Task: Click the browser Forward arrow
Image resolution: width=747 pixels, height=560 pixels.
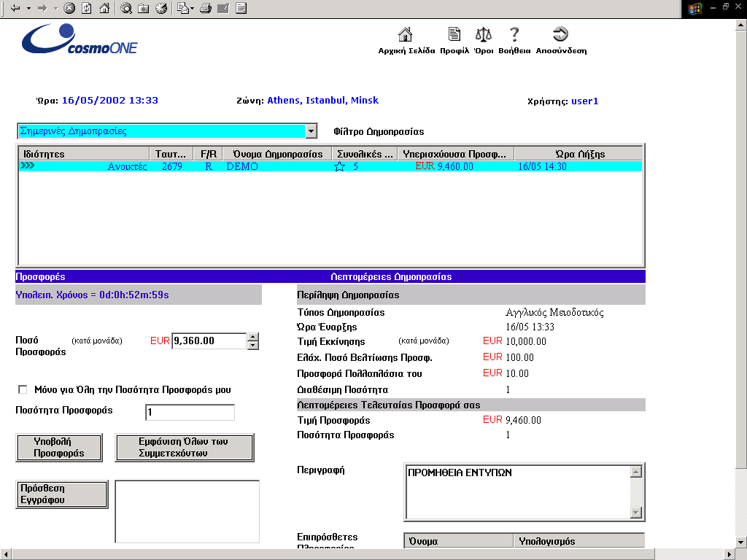Action: (42, 8)
